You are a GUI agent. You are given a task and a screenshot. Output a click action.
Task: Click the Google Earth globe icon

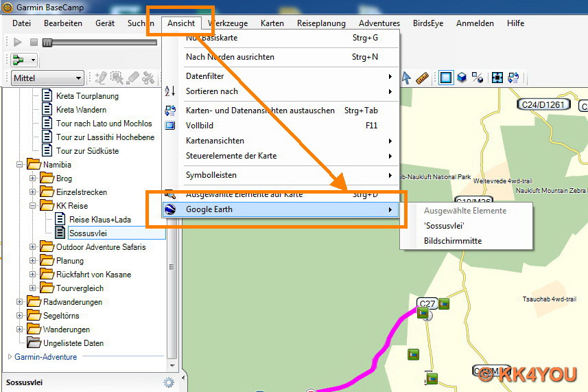170,209
